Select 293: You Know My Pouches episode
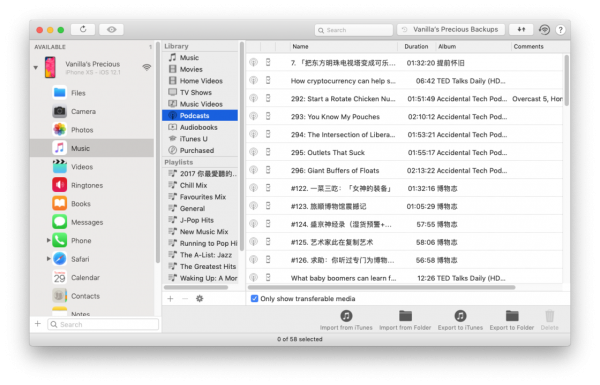 coord(404,116)
